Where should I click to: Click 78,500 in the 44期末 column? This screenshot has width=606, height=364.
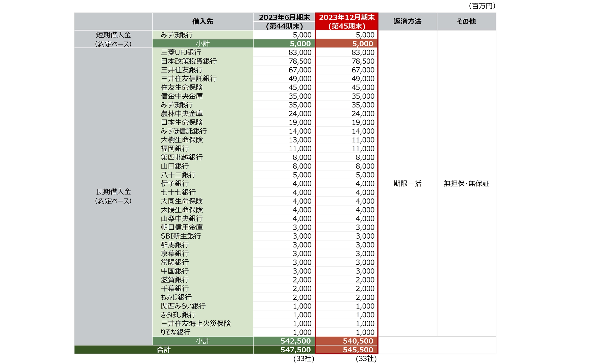click(300, 61)
